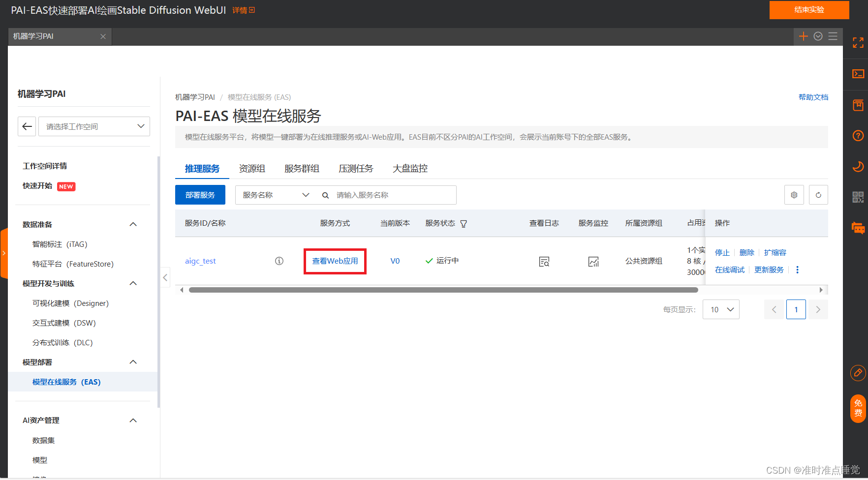This screenshot has width=868, height=480.
Task: Open 交互式建模 (DSW) in sidebar
Action: pyautogui.click(x=64, y=323)
